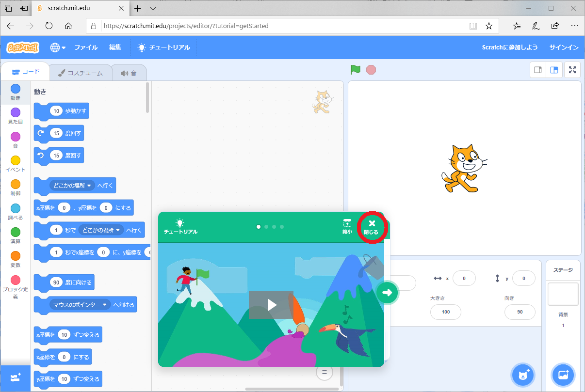Click the clockwise 15 度回す block

(59, 133)
